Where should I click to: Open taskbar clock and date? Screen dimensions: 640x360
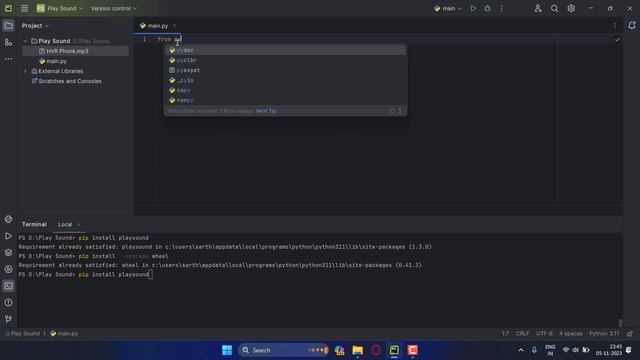click(609, 350)
